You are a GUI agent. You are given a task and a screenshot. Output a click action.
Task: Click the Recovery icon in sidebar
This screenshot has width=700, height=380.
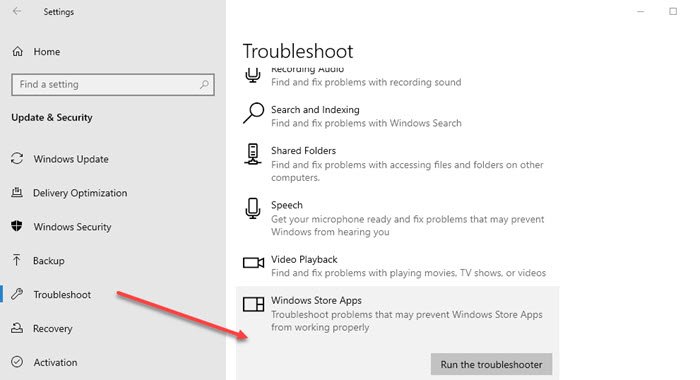[x=17, y=328]
